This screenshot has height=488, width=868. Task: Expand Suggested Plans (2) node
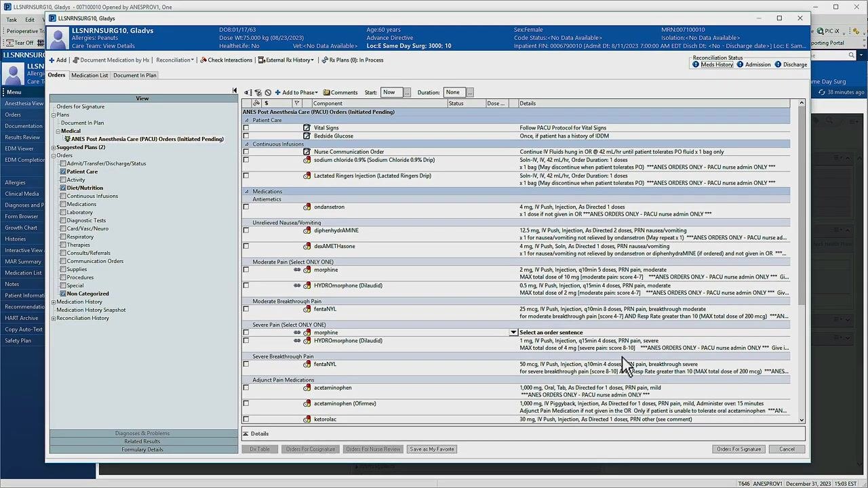pyautogui.click(x=54, y=147)
